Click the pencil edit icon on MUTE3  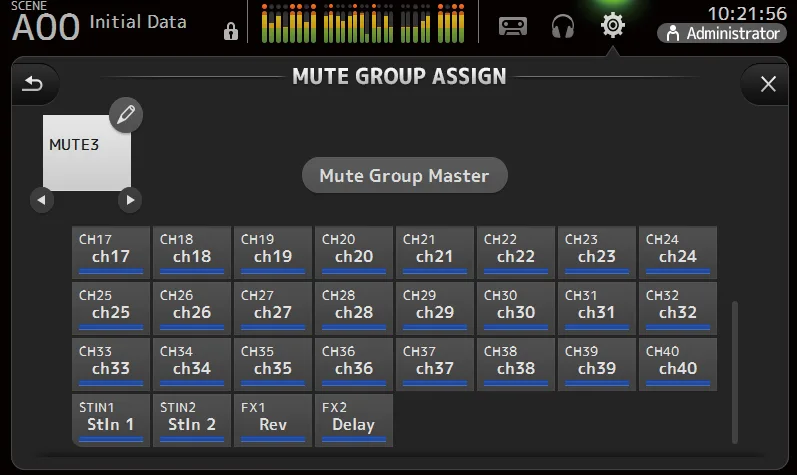click(126, 115)
